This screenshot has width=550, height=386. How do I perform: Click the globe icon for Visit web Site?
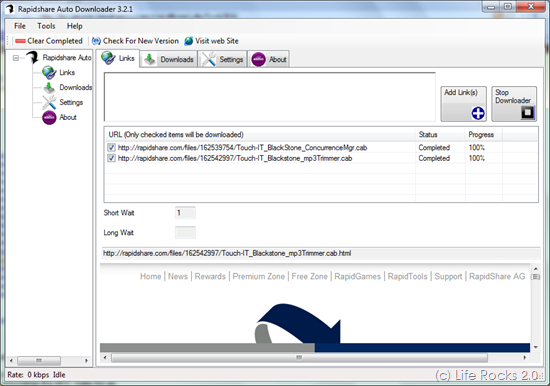[189, 41]
